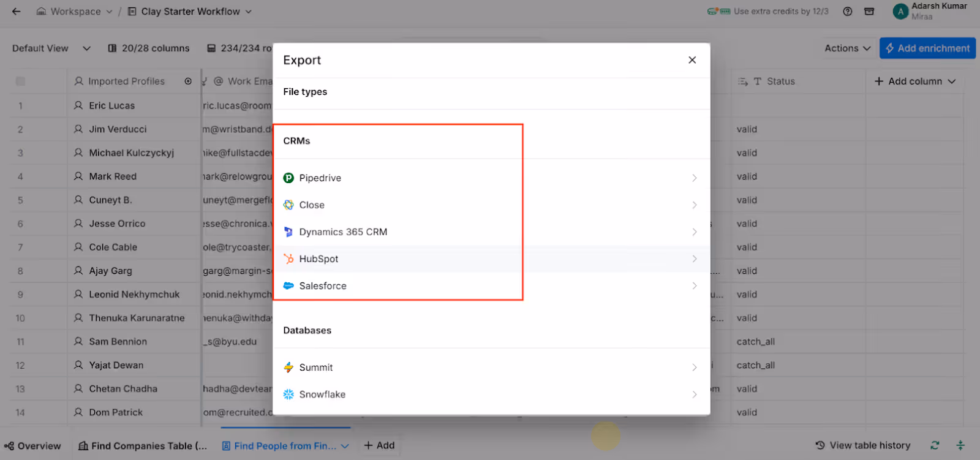Expand the Pipedrive export option chevron

[x=695, y=178]
